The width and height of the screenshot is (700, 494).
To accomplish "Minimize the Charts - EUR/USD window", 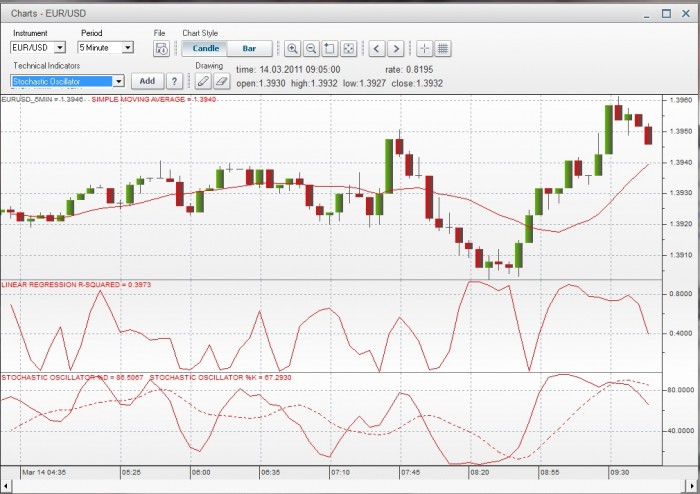I will click(x=647, y=15).
